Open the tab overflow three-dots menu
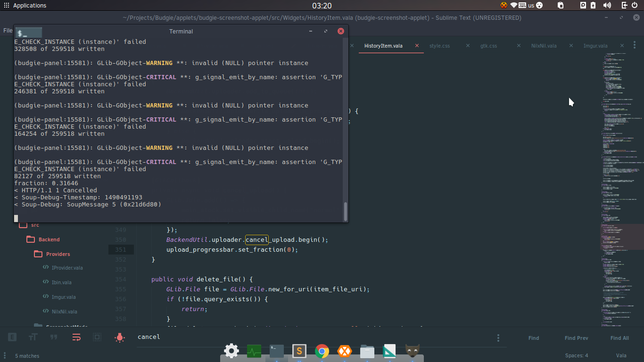Viewport: 644px width, 362px height. click(634, 46)
